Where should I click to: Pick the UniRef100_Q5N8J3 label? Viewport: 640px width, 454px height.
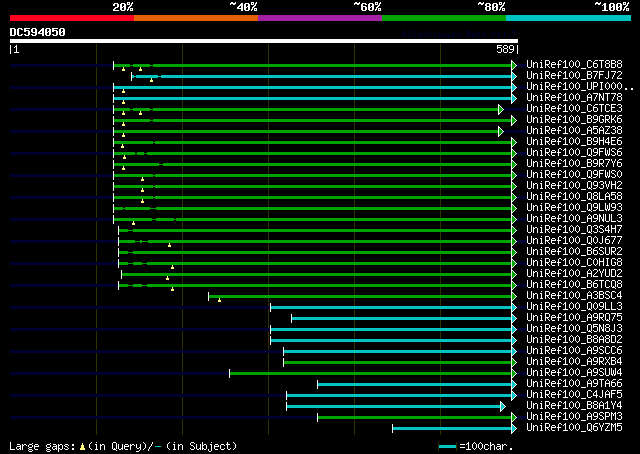(x=574, y=329)
